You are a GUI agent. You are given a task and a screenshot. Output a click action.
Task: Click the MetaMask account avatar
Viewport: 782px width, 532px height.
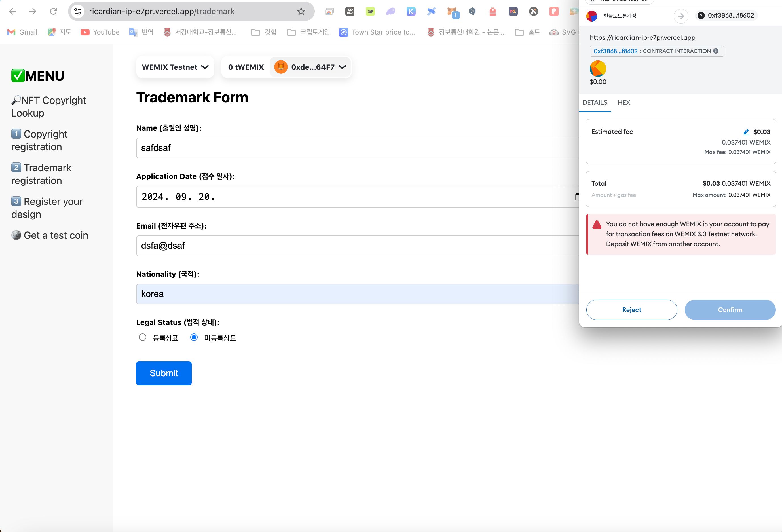click(x=591, y=16)
